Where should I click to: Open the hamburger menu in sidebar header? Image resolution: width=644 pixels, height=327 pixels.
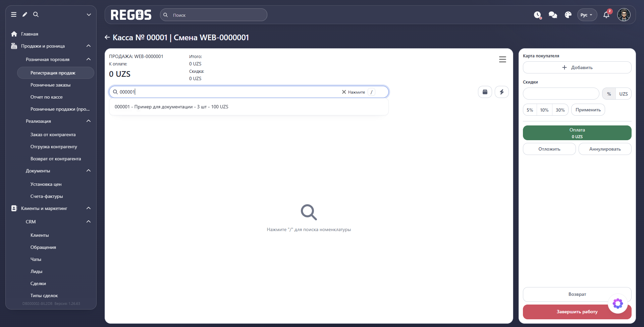coord(14,14)
